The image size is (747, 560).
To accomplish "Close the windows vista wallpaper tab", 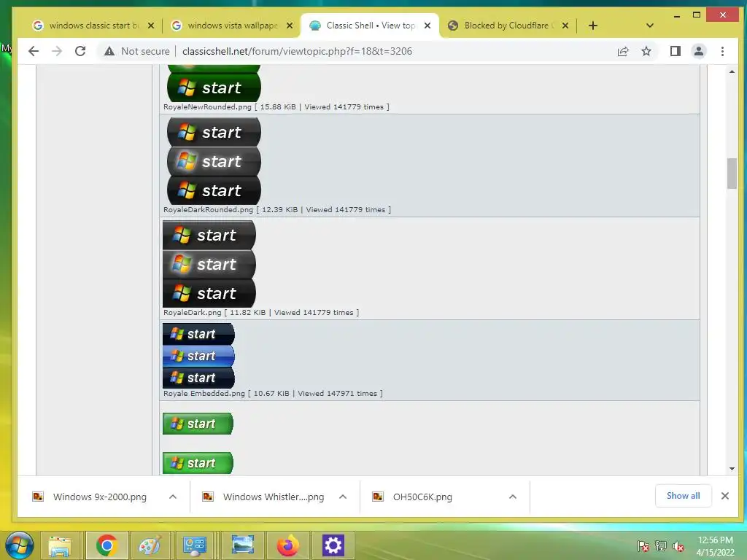I will coord(289,26).
